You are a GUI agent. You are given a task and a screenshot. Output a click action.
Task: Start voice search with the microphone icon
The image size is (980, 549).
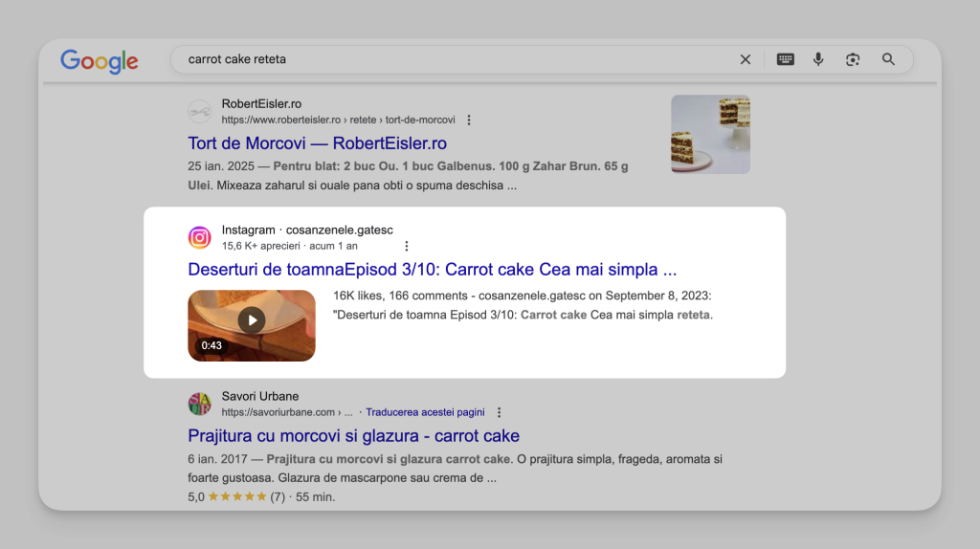coord(818,59)
